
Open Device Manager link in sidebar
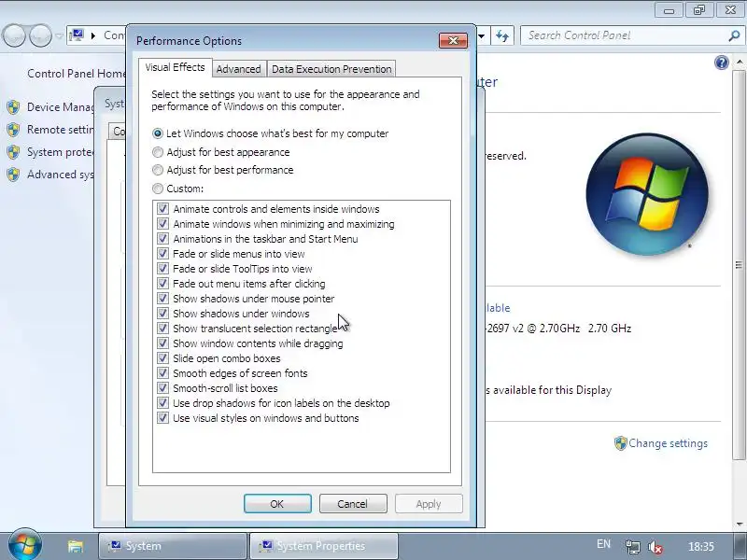point(61,107)
